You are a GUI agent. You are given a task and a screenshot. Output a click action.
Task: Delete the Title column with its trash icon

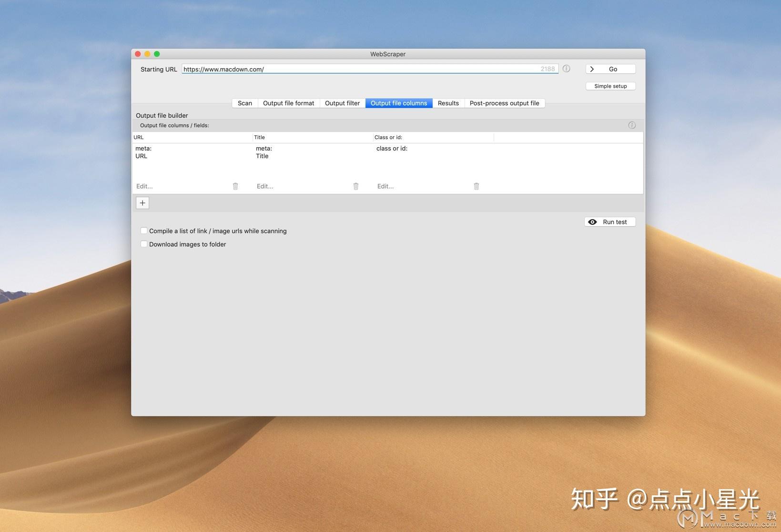tap(356, 186)
